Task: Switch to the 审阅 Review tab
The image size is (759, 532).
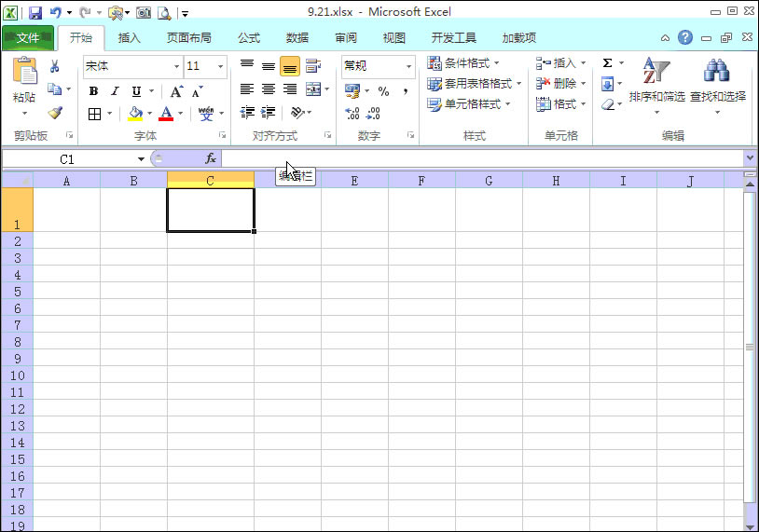Action: pos(346,37)
